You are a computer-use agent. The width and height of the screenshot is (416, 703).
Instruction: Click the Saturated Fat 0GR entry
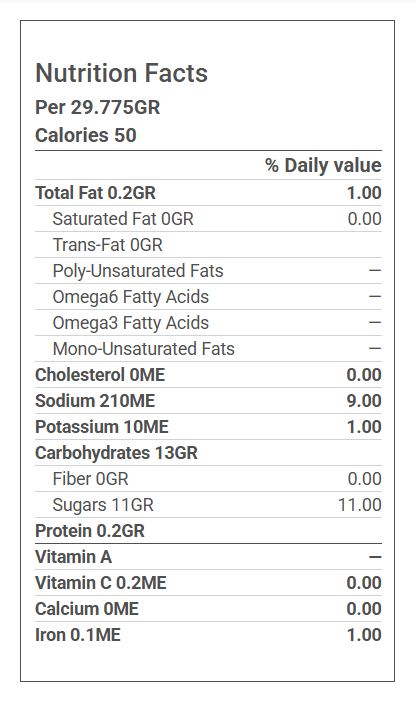pos(123,219)
